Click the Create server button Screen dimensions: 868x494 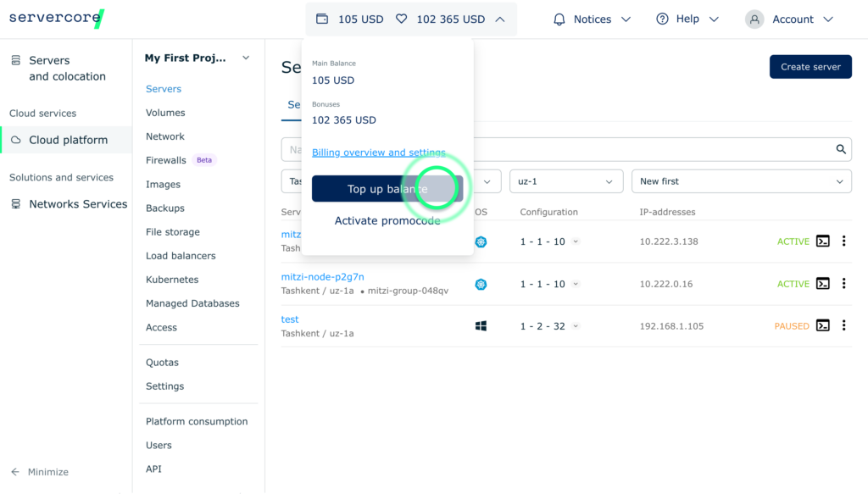pyautogui.click(x=810, y=66)
